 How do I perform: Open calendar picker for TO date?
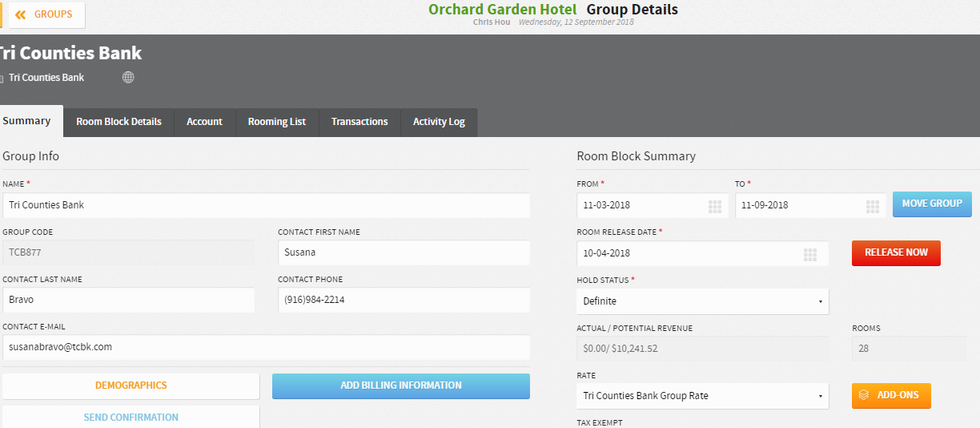[873, 207]
